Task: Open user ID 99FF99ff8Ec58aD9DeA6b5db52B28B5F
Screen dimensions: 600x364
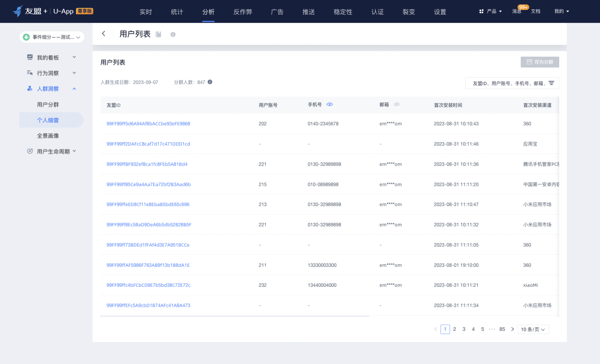Action: coord(149,225)
